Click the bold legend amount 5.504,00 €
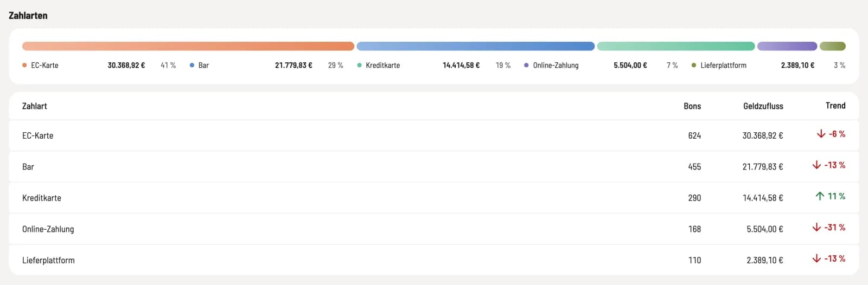 point(630,65)
